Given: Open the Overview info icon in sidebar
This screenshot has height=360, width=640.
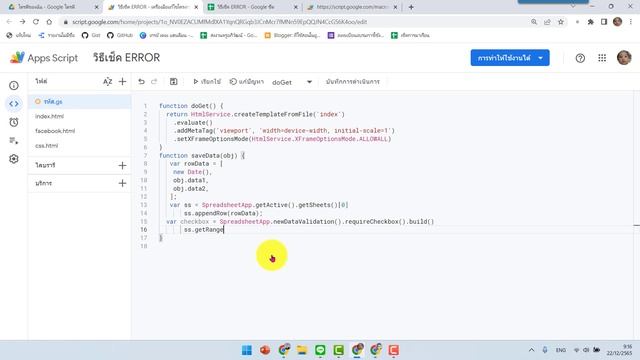Looking at the screenshot, I should [x=14, y=85].
